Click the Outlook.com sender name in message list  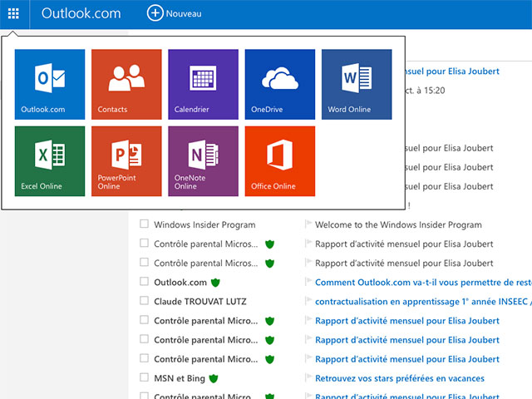[x=180, y=283]
